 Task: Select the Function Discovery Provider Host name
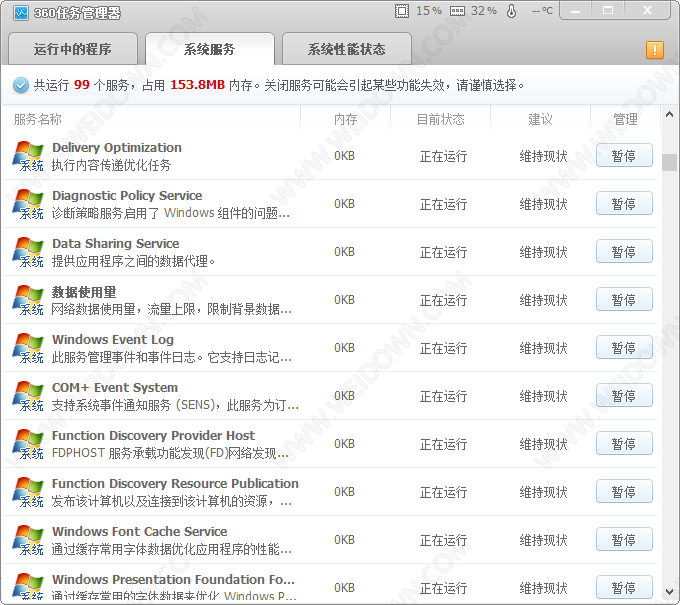(x=154, y=435)
